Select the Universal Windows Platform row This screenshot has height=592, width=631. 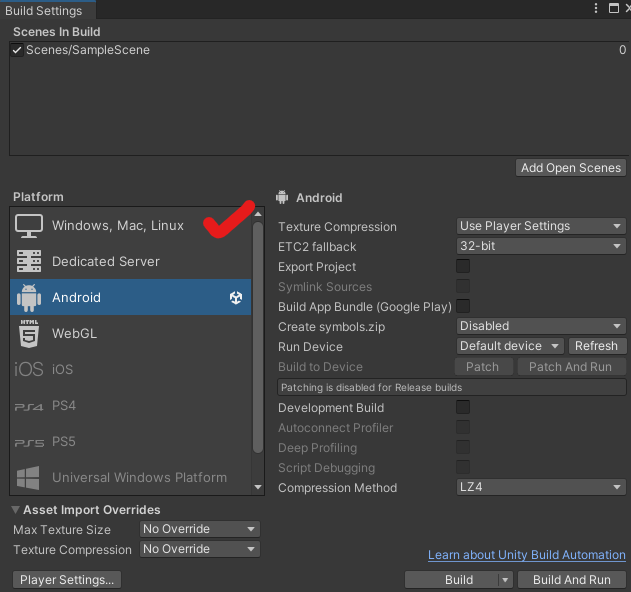coord(131,478)
